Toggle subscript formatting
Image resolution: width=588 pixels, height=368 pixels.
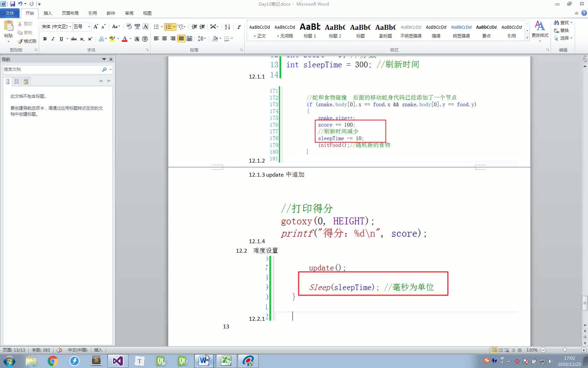point(82,39)
